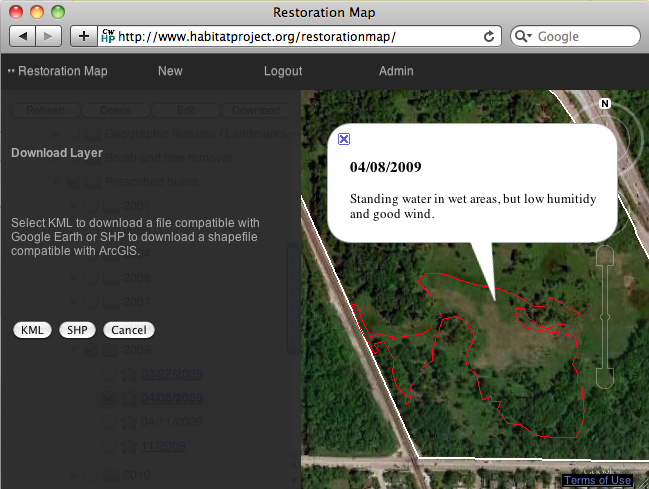Click the 2007 folder icon
Image resolution: width=649 pixels, height=489 pixels.
pos(111,302)
